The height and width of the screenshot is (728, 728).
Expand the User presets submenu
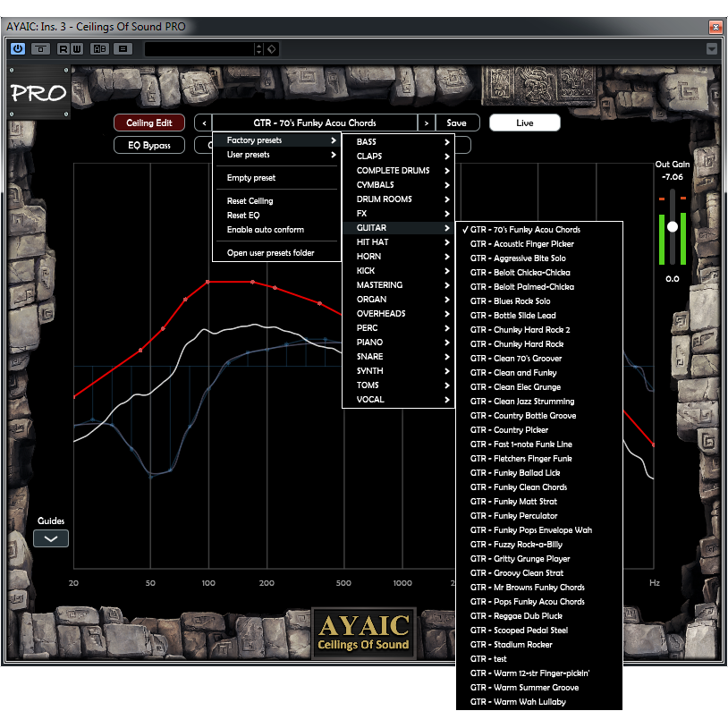pyautogui.click(x=276, y=155)
